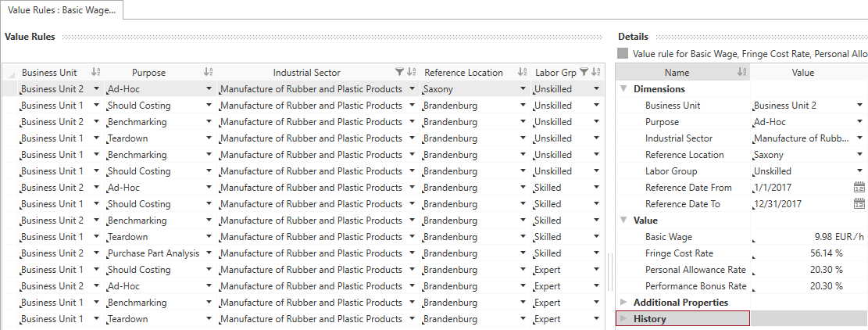Collapse the Value section in Details

tap(623, 221)
